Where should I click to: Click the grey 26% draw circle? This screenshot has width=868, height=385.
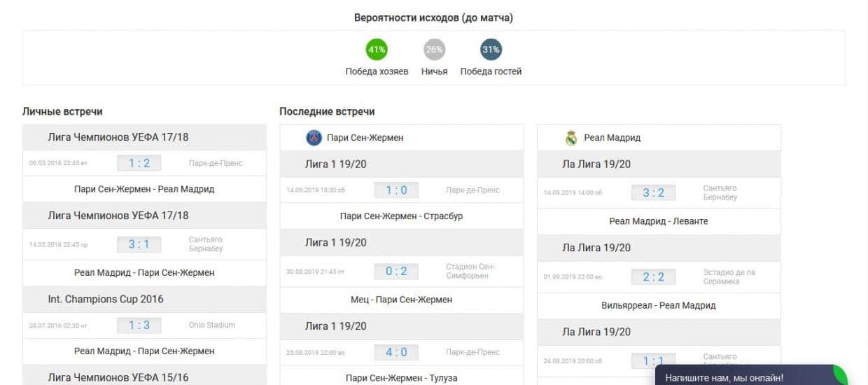point(434,50)
